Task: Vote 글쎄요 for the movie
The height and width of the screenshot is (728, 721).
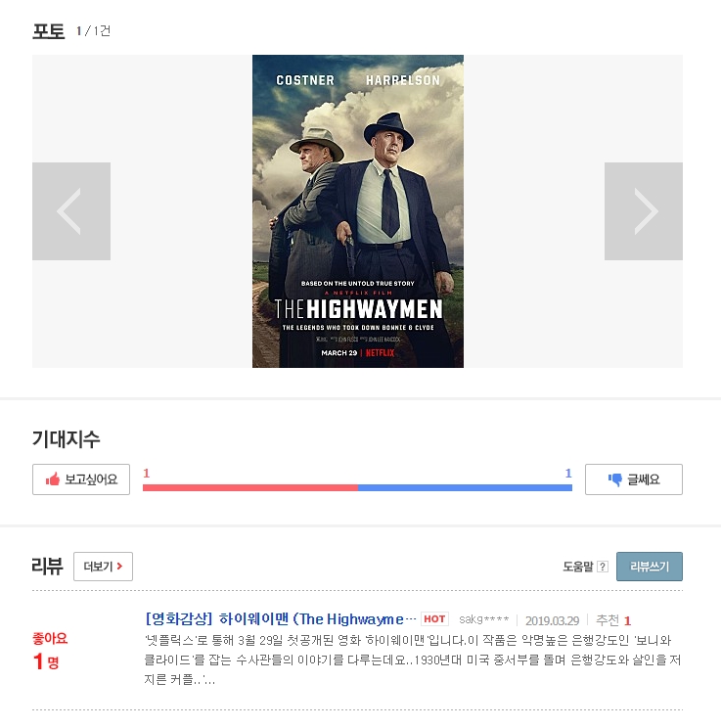Action: coord(634,479)
